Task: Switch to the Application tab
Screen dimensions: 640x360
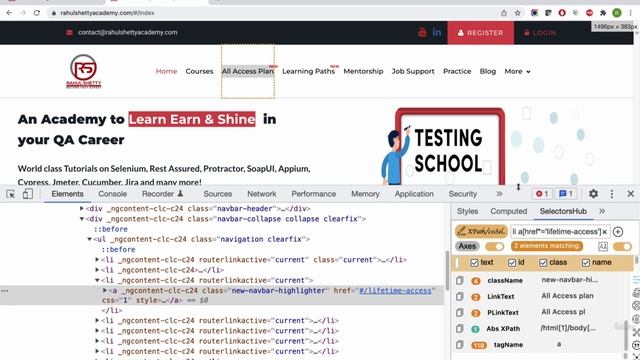Action: click(414, 194)
